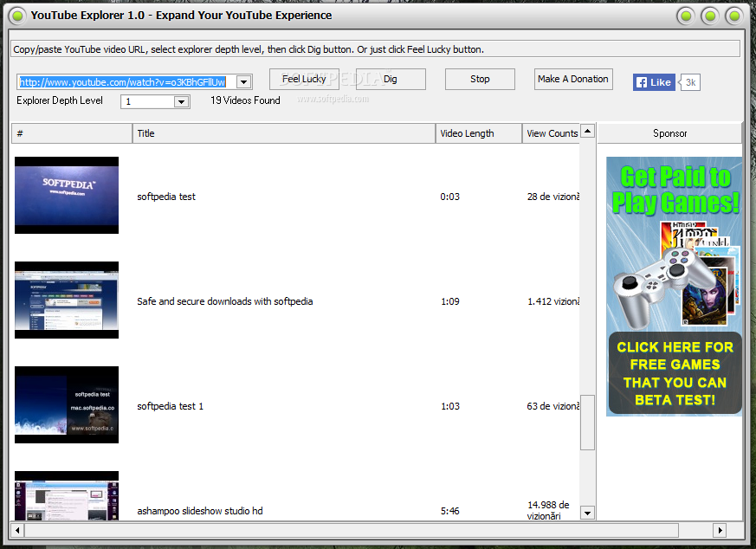Click the list's scroll down arrow

[587, 513]
